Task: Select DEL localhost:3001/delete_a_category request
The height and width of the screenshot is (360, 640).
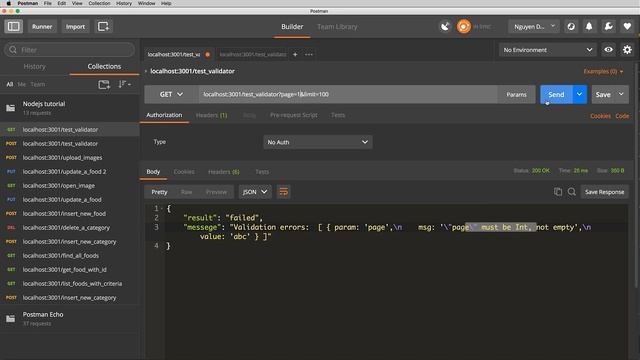Action: tap(70, 228)
